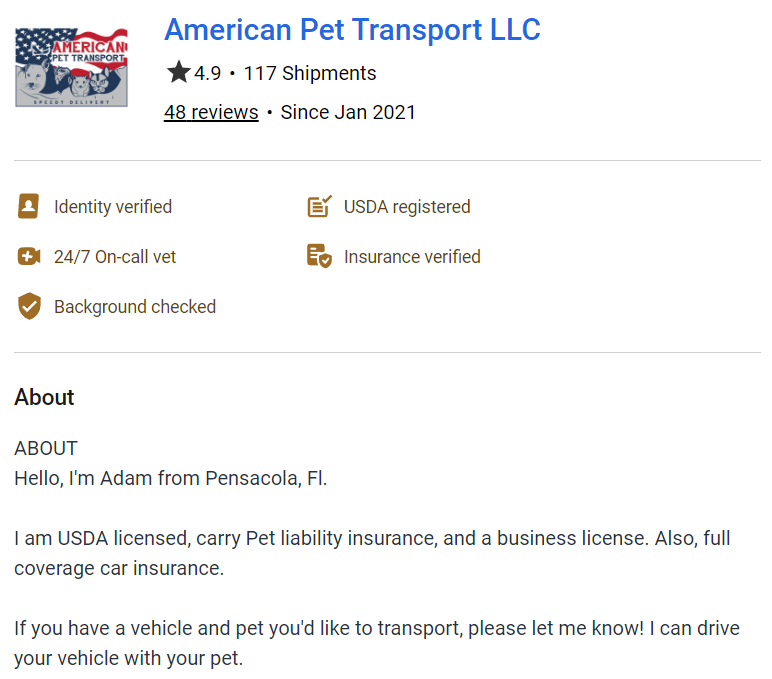Screen dimensions: 772x679
Task: Click the USDA licensed paragraph text
Action: (372, 553)
